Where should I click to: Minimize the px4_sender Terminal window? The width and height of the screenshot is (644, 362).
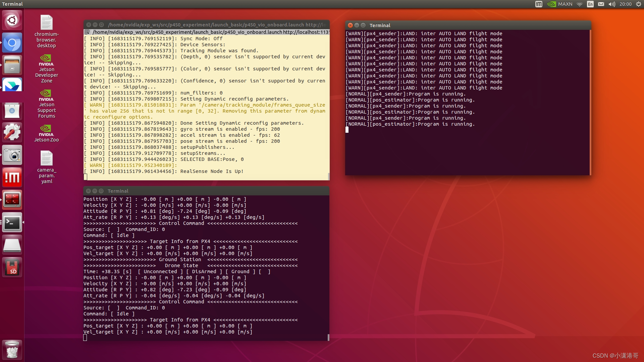click(x=357, y=25)
